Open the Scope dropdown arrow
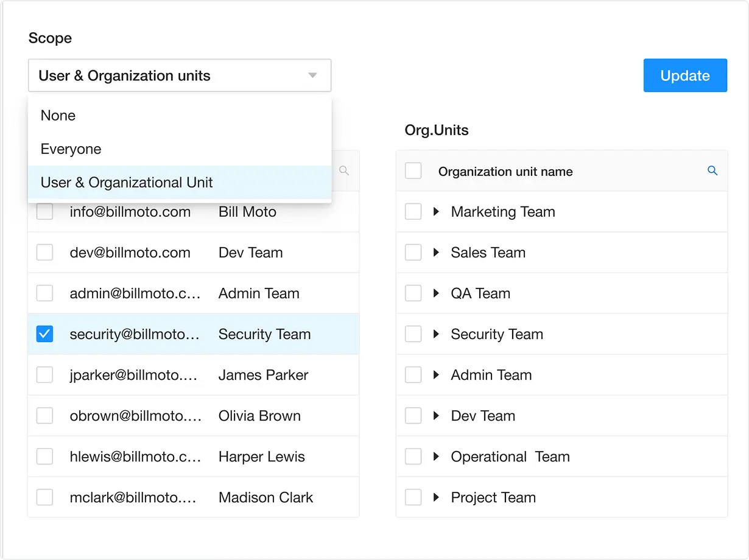The width and height of the screenshot is (749, 560). pos(312,75)
